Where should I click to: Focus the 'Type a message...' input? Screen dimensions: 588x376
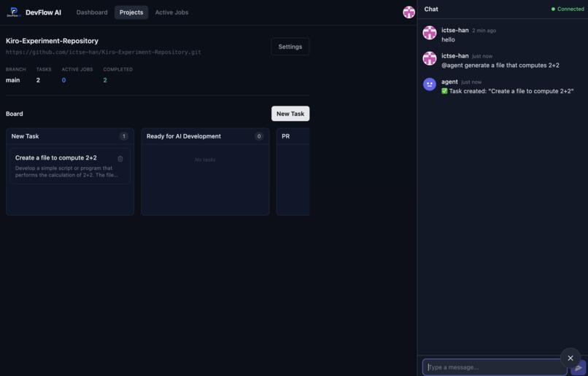click(494, 367)
